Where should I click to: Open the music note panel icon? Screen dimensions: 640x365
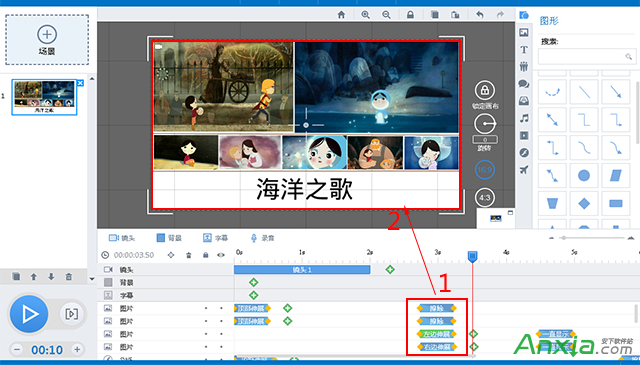[x=524, y=118]
